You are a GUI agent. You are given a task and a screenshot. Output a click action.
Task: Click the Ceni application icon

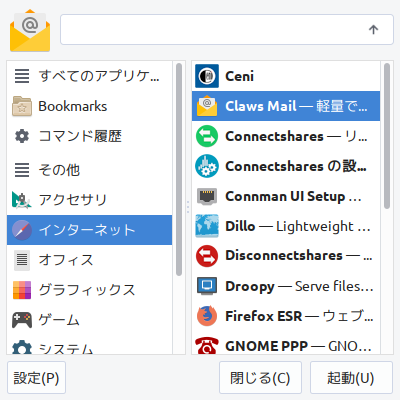click(207, 76)
